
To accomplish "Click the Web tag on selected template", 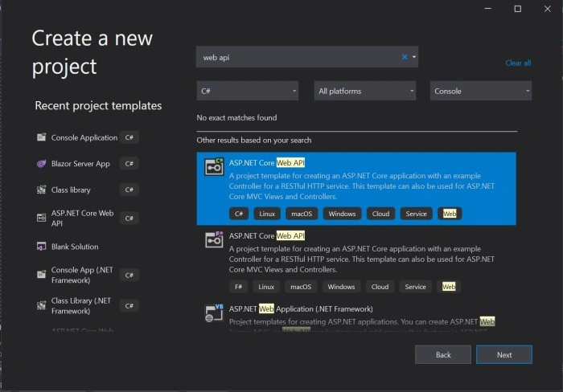I will [x=450, y=214].
